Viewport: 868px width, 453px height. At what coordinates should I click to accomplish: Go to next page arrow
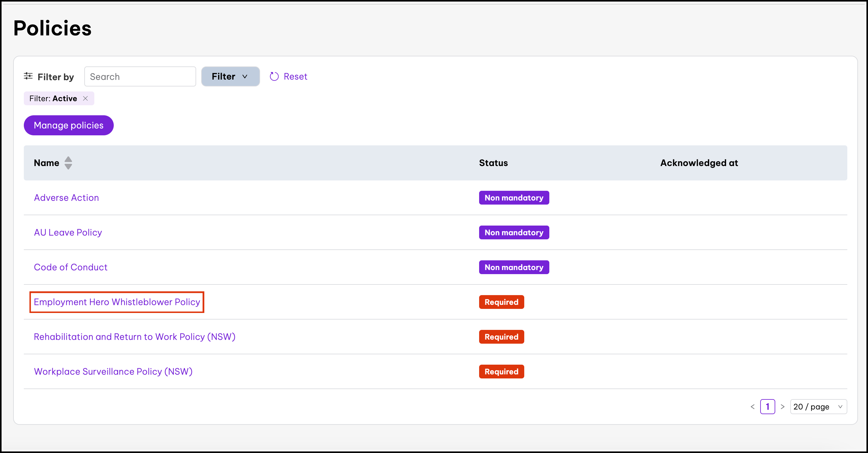click(782, 407)
